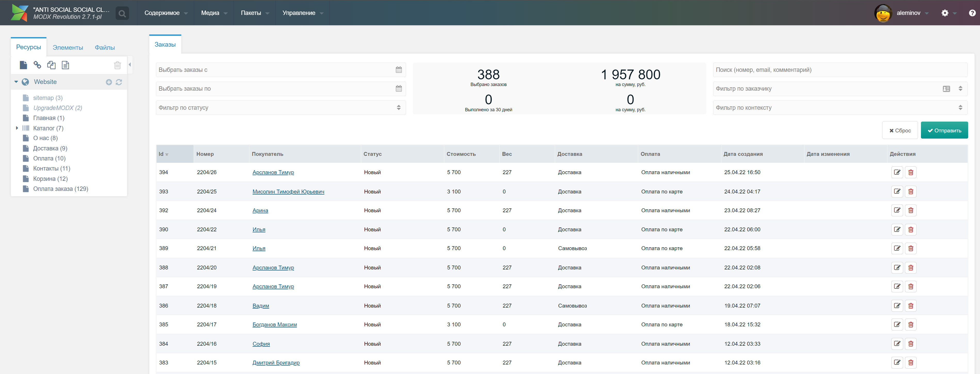Click the trash bin icon in resource toolbar

(118, 65)
